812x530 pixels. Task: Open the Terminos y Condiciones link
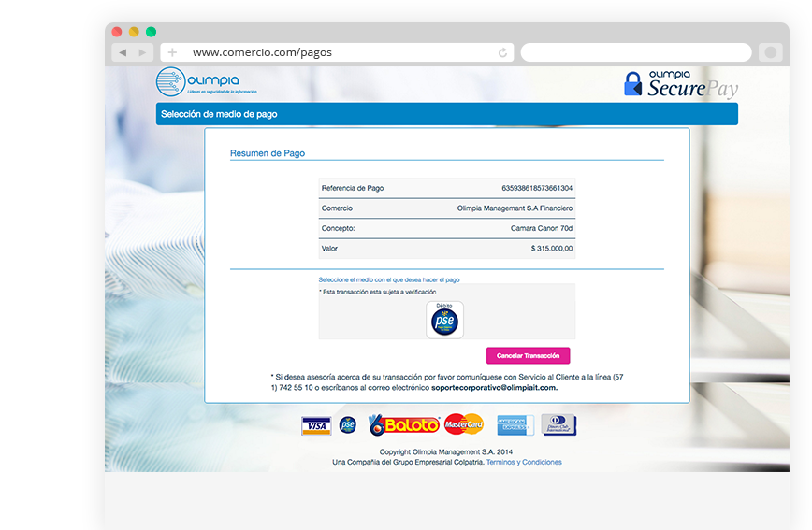(524, 462)
